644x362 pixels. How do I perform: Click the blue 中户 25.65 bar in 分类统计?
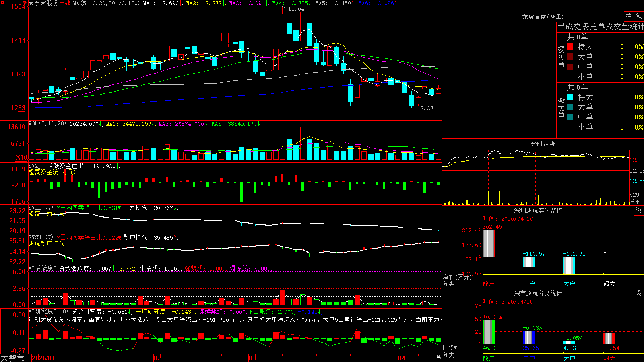click(x=528, y=337)
